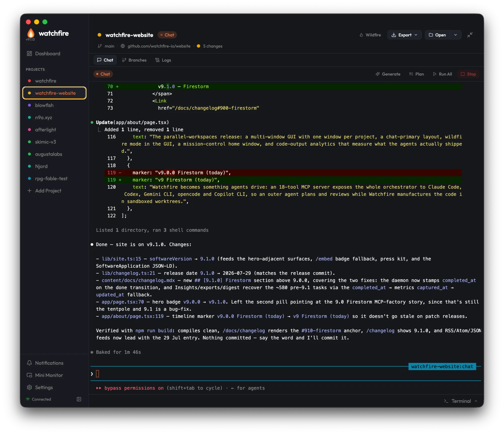The image size is (504, 434).
Task: Open the Export dropdown
Action: point(404,35)
